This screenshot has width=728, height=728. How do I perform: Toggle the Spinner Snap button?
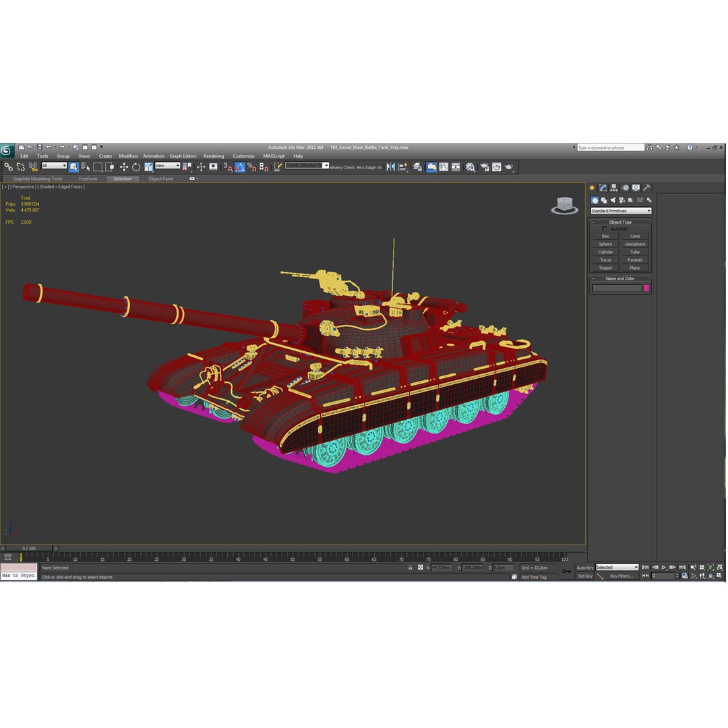point(264,166)
